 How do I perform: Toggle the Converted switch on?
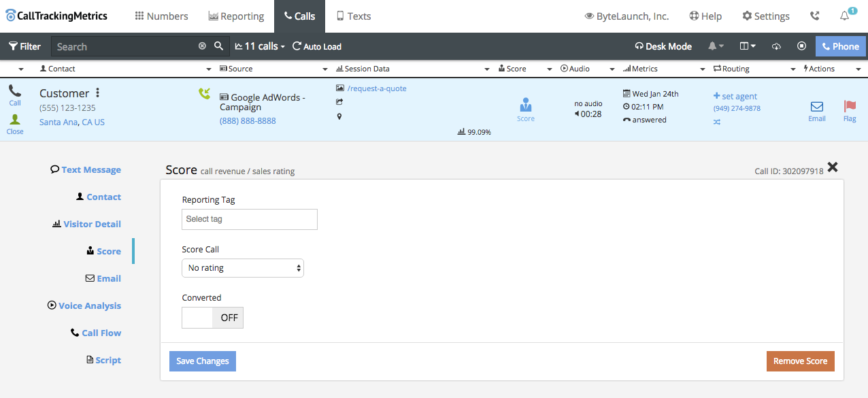pos(212,318)
